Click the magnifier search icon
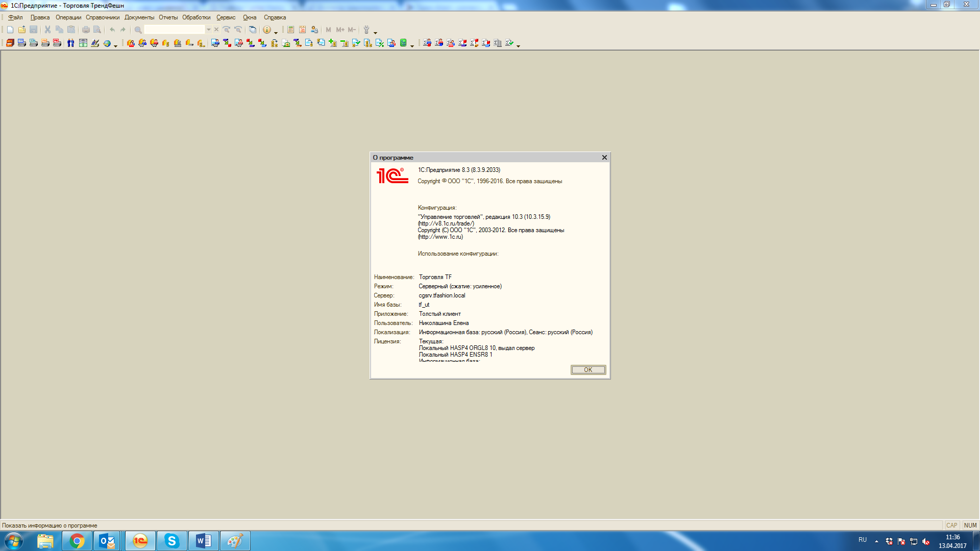Viewport: 980px width, 551px height. pos(138,30)
